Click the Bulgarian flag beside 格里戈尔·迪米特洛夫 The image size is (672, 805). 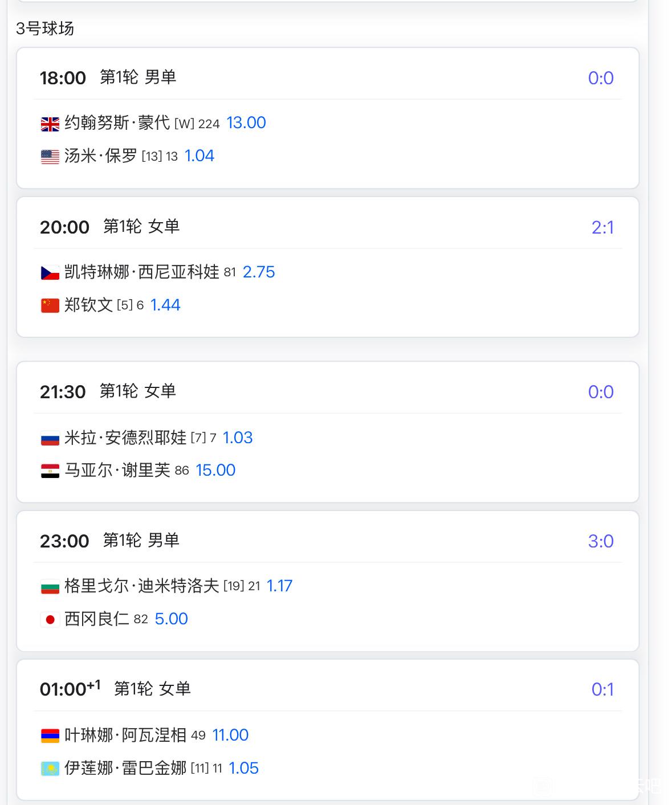point(50,587)
